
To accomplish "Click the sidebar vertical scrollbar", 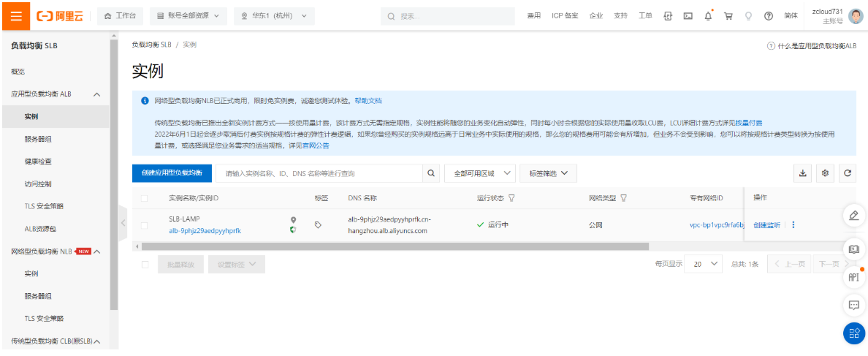I will [114, 175].
